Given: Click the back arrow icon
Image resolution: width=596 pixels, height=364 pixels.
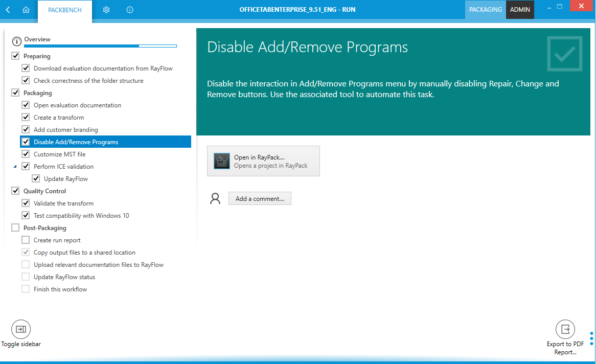Looking at the screenshot, I should click(8, 10).
